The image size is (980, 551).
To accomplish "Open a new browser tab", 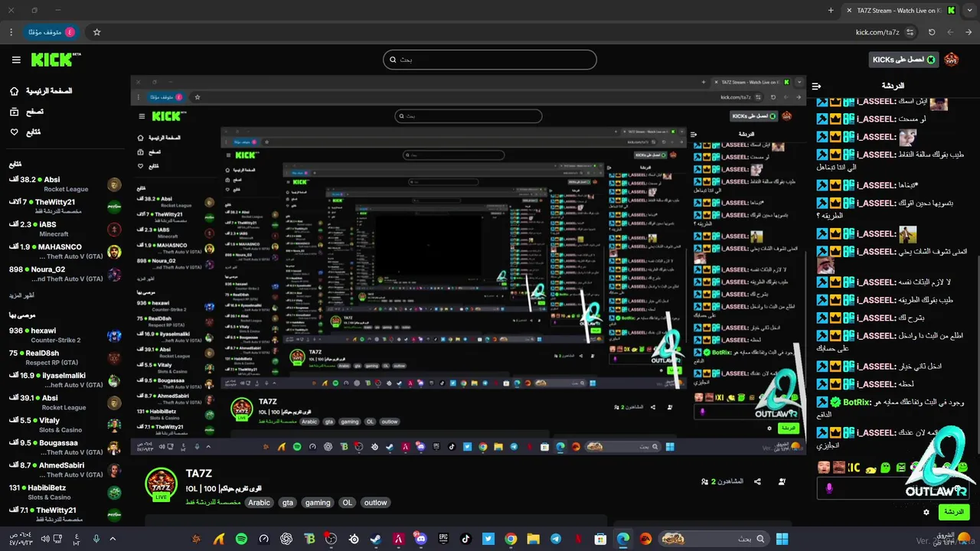I will tap(831, 10).
